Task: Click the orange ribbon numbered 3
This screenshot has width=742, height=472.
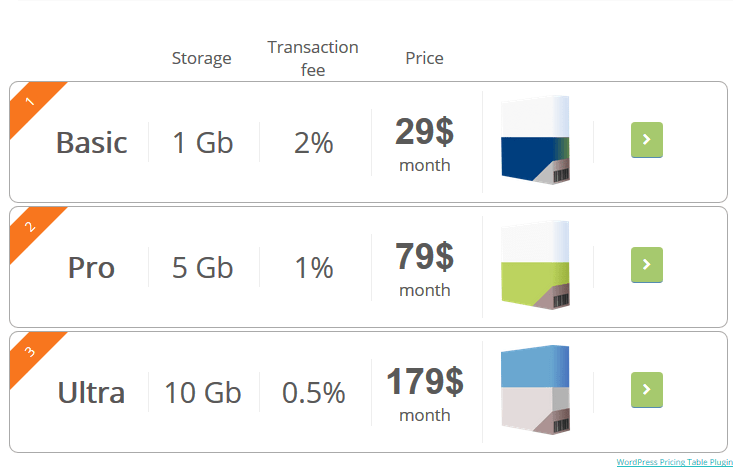Action: point(30,351)
